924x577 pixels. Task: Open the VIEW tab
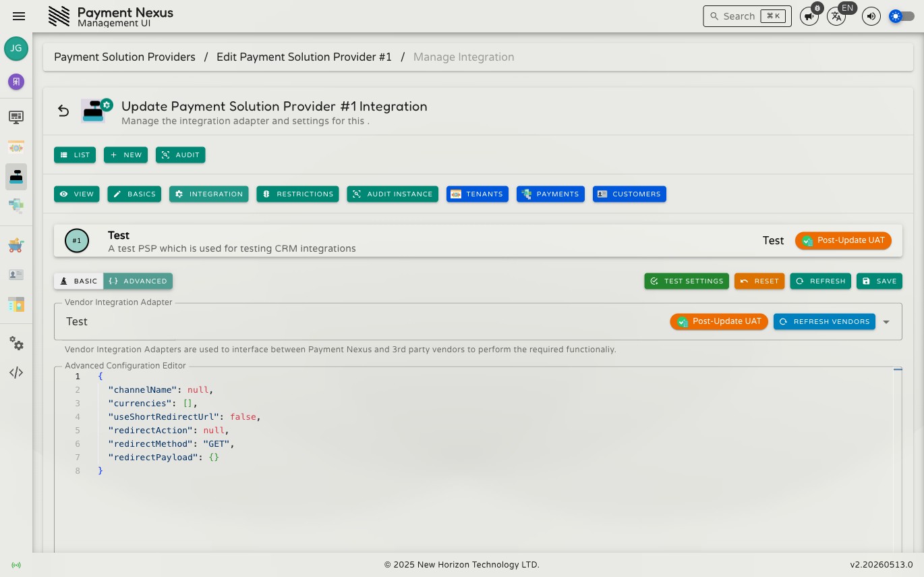(77, 194)
